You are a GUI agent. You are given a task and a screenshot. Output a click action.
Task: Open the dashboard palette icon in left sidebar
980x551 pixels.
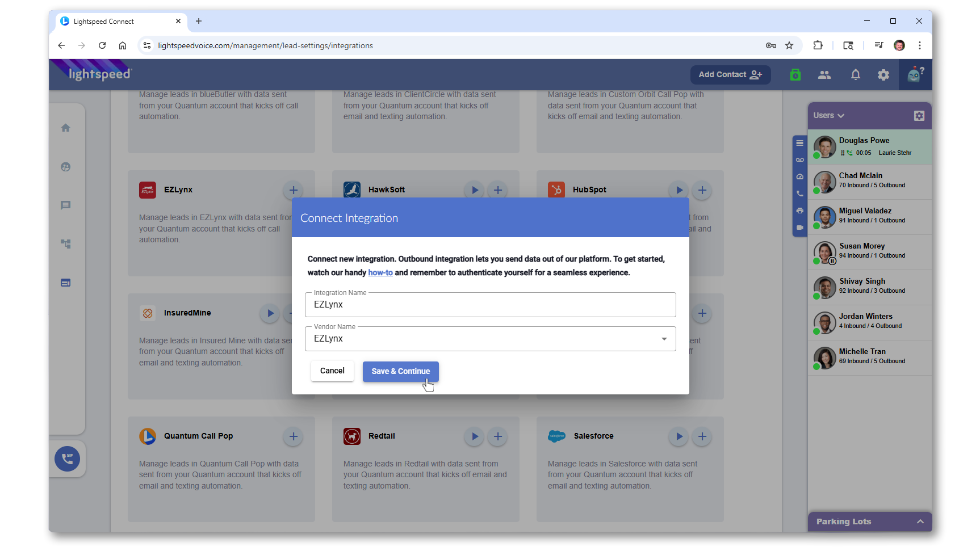[x=66, y=167]
